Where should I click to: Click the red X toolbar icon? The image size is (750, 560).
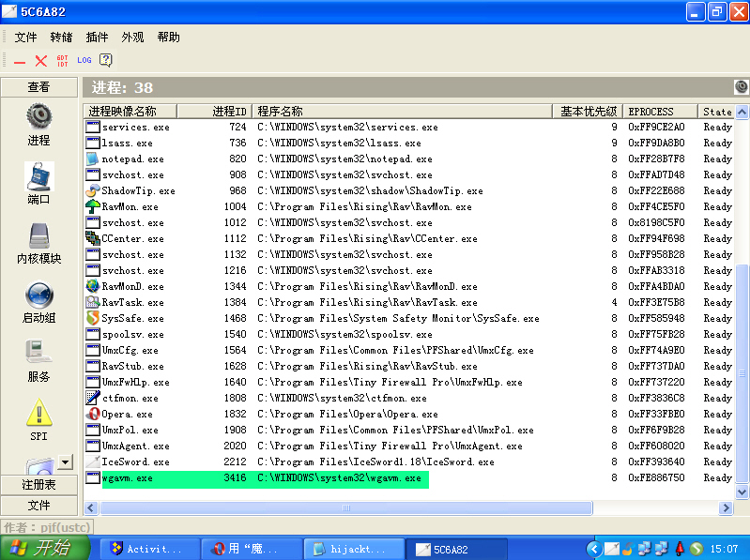click(41, 61)
